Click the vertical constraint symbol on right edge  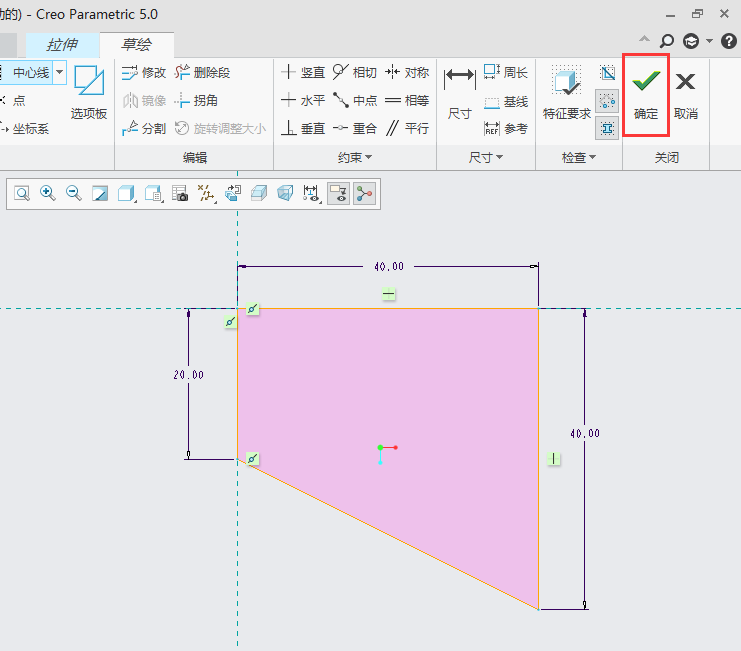click(553, 459)
